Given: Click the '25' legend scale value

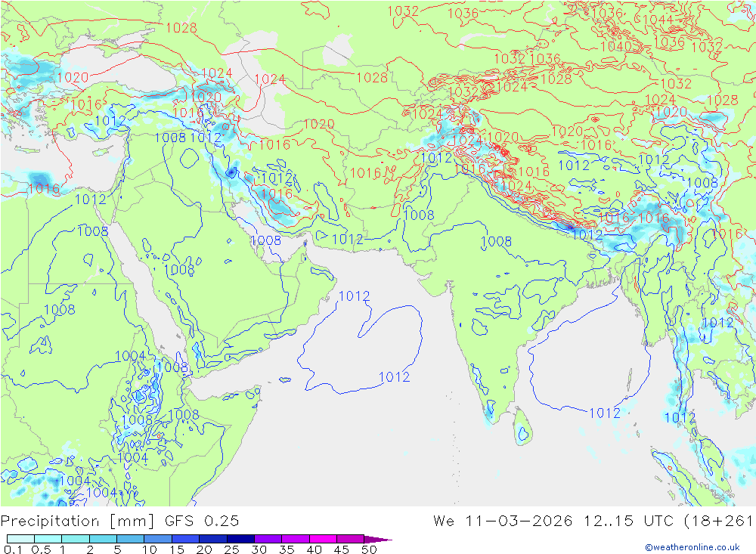Looking at the screenshot, I should pos(232,549).
